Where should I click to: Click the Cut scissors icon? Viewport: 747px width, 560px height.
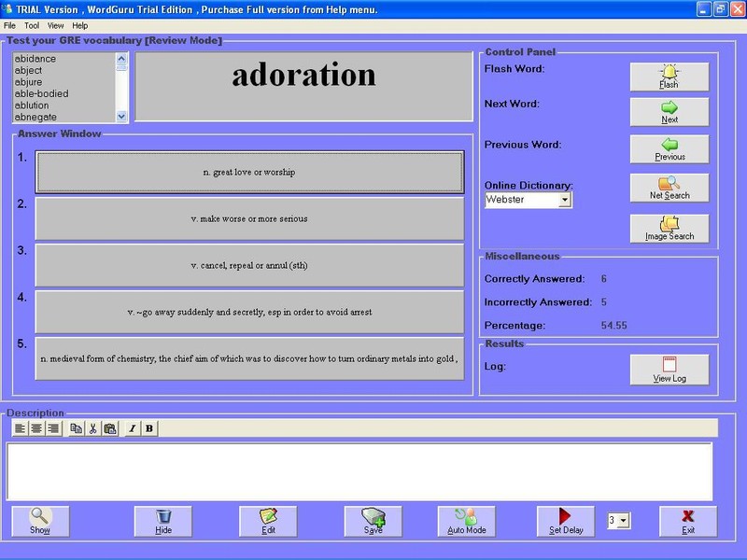pos(93,428)
